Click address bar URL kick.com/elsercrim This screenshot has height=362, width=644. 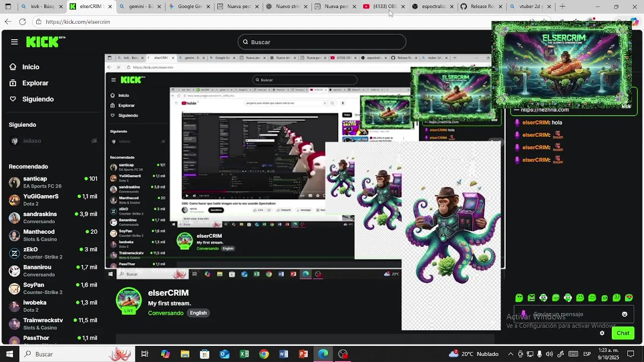(x=78, y=22)
